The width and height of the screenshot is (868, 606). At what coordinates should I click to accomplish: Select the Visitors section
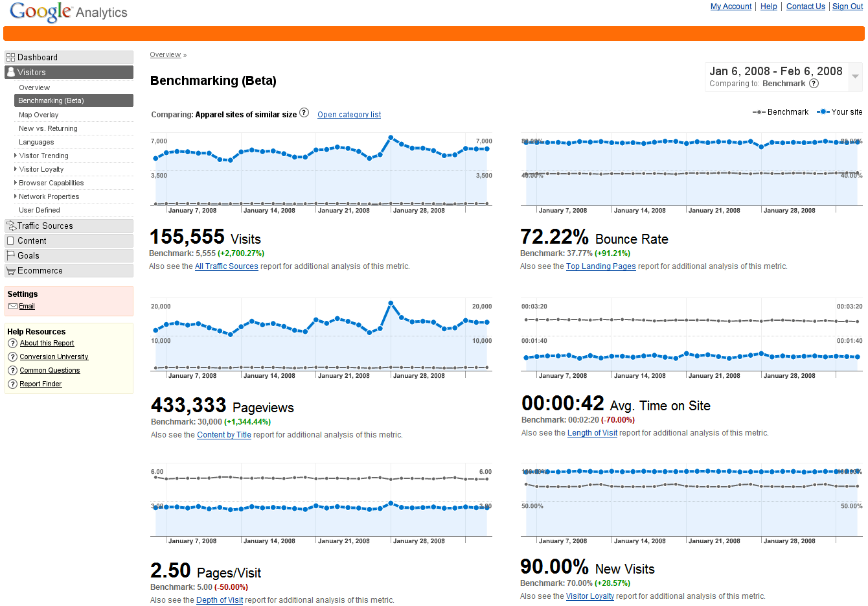[69, 73]
